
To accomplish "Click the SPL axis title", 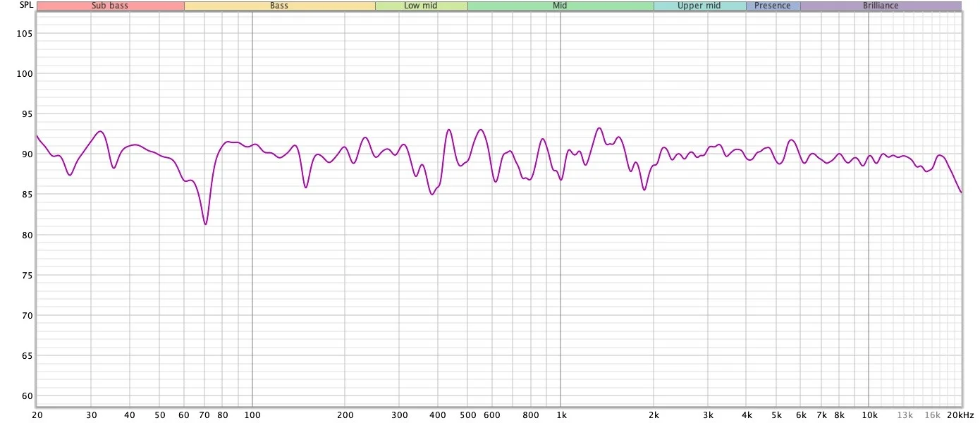I will pos(26,6).
